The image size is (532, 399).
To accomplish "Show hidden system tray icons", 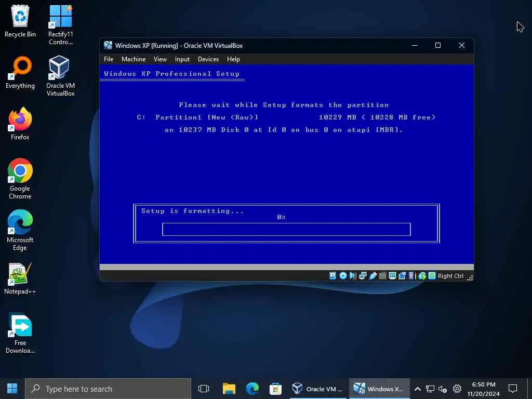I will click(x=418, y=389).
